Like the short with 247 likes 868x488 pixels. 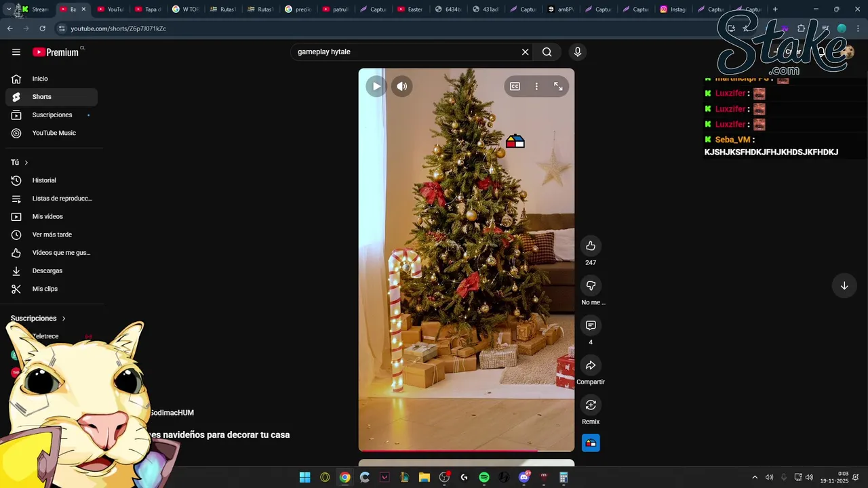click(591, 246)
